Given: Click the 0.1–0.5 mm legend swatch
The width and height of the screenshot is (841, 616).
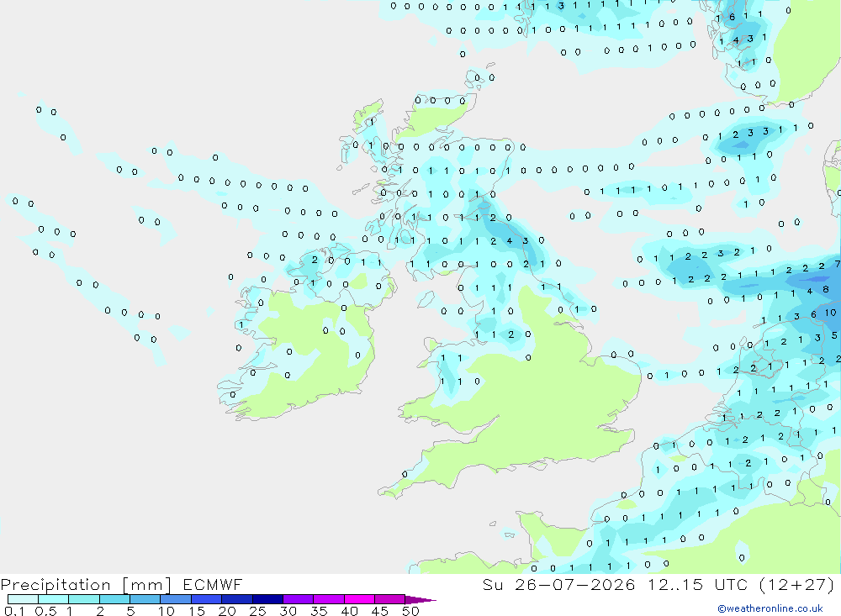Looking at the screenshot, I should click(23, 599).
